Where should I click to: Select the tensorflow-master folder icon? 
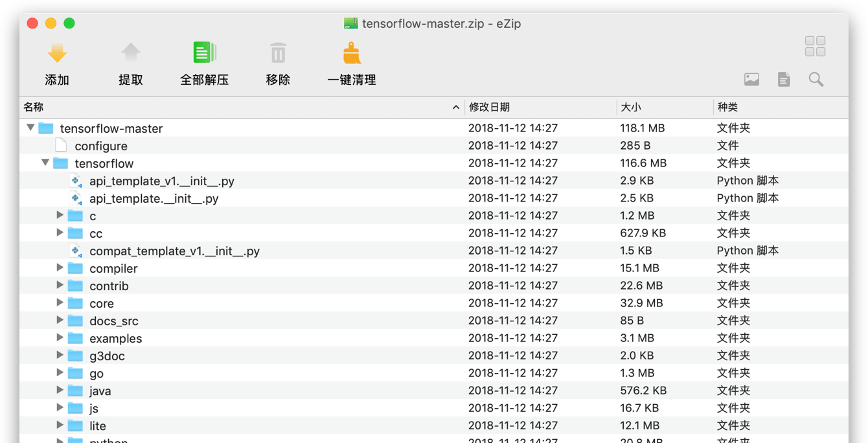46,128
